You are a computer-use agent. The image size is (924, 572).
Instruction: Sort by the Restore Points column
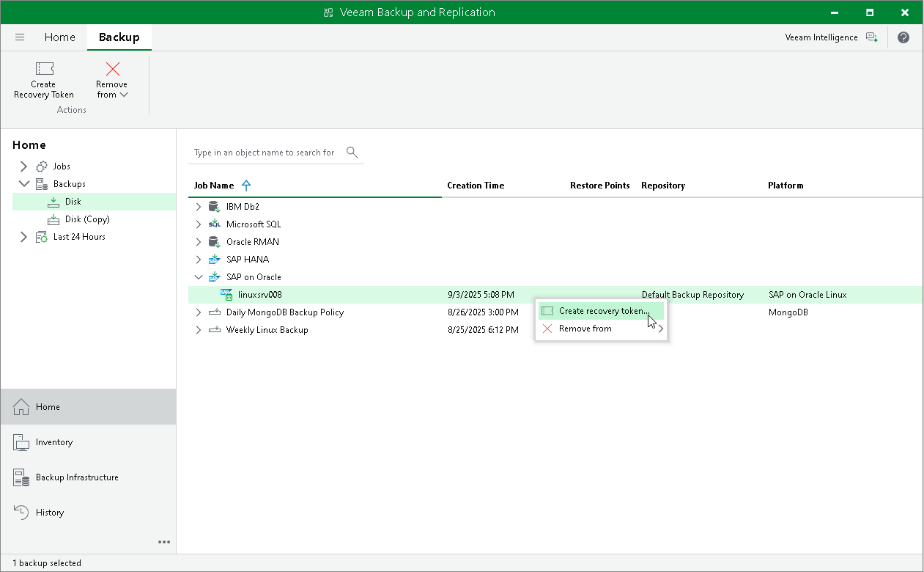600,186
